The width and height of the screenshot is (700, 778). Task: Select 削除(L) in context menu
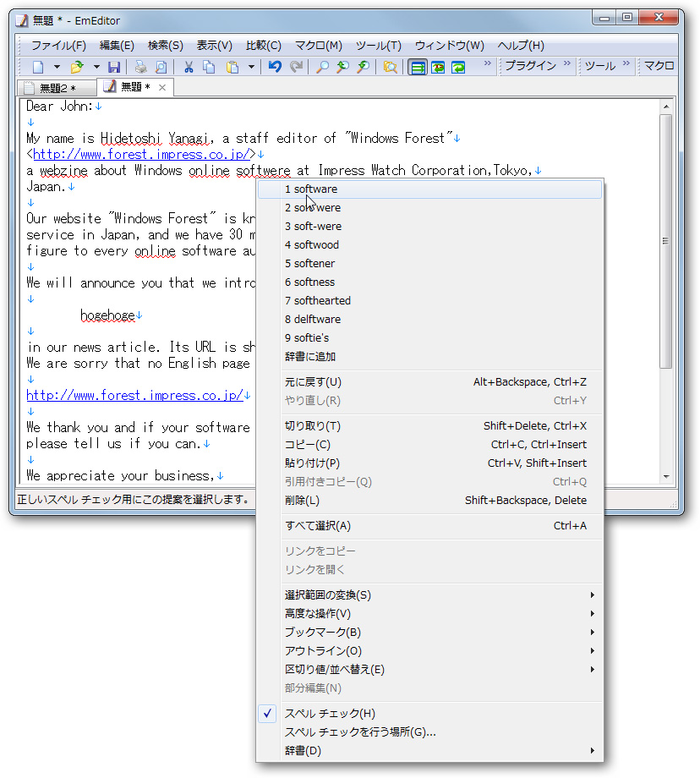click(429, 501)
